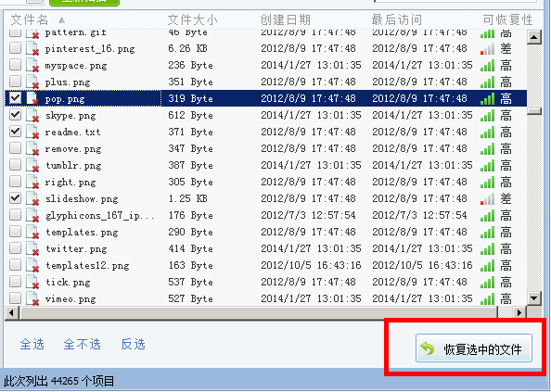Click the file icon beside tumblr.png

[x=32, y=166]
